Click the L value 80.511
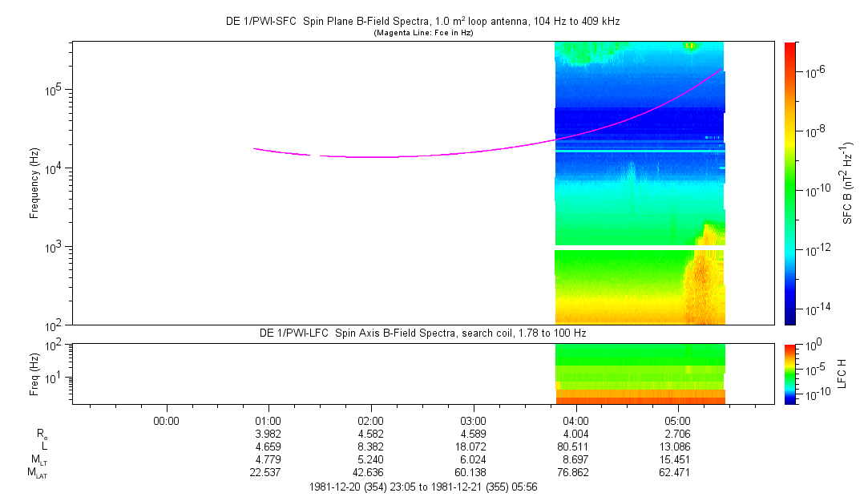This screenshot has width=868, height=497. point(575,446)
